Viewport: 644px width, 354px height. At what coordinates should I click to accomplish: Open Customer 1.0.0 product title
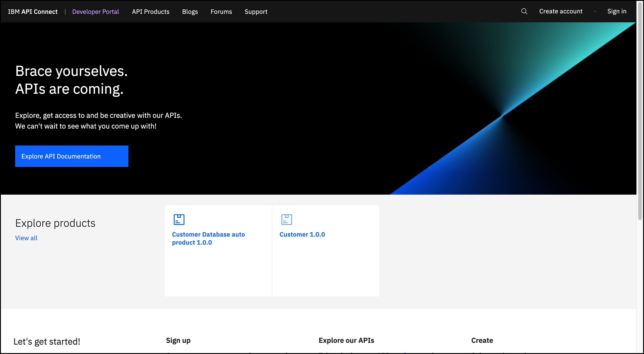[302, 234]
